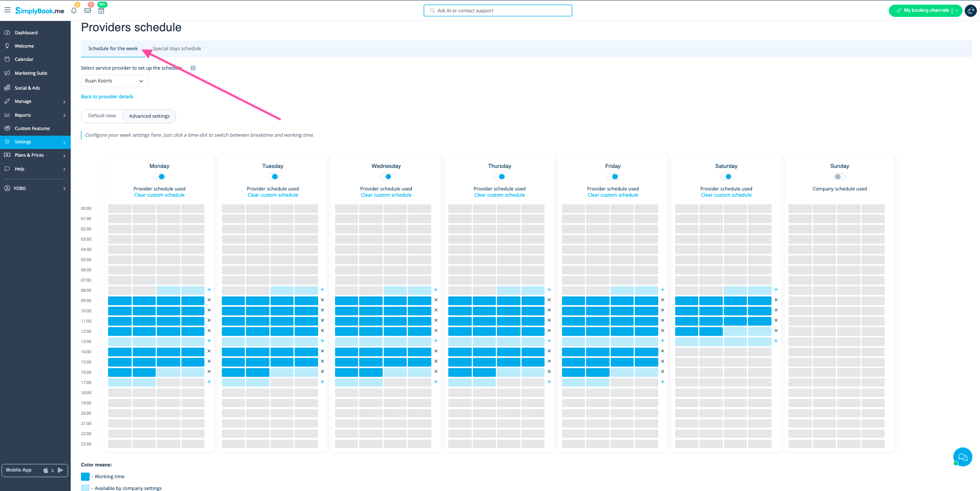Toggle the Monday schedule switch
Image resolution: width=980 pixels, height=491 pixels.
pyautogui.click(x=159, y=177)
